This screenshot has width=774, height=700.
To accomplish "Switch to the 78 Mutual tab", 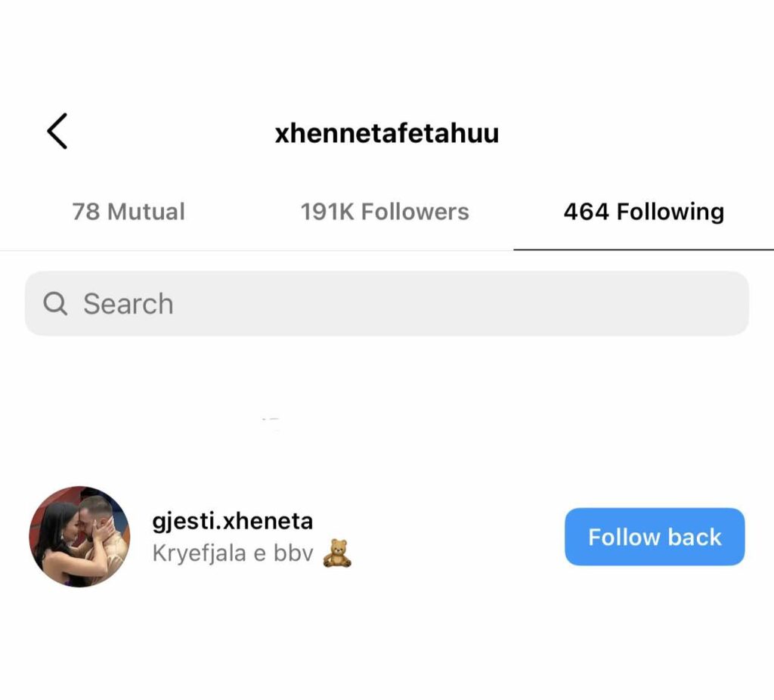I will [128, 212].
